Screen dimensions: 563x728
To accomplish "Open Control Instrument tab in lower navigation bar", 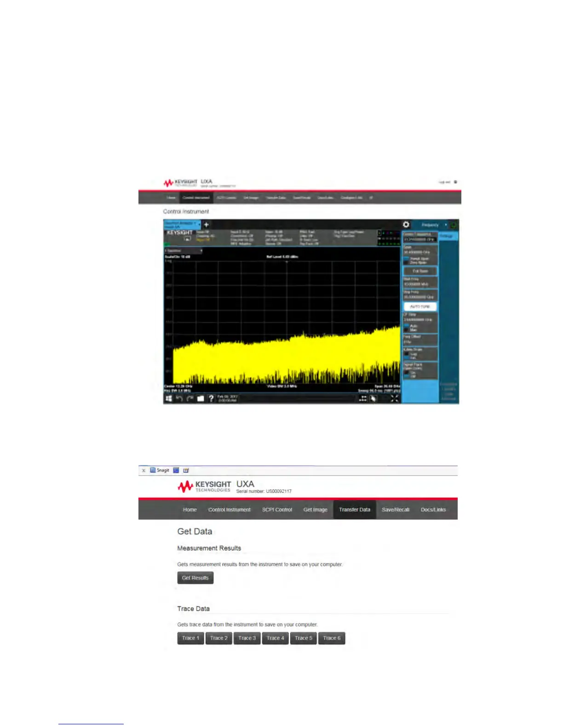I will tap(229, 510).
